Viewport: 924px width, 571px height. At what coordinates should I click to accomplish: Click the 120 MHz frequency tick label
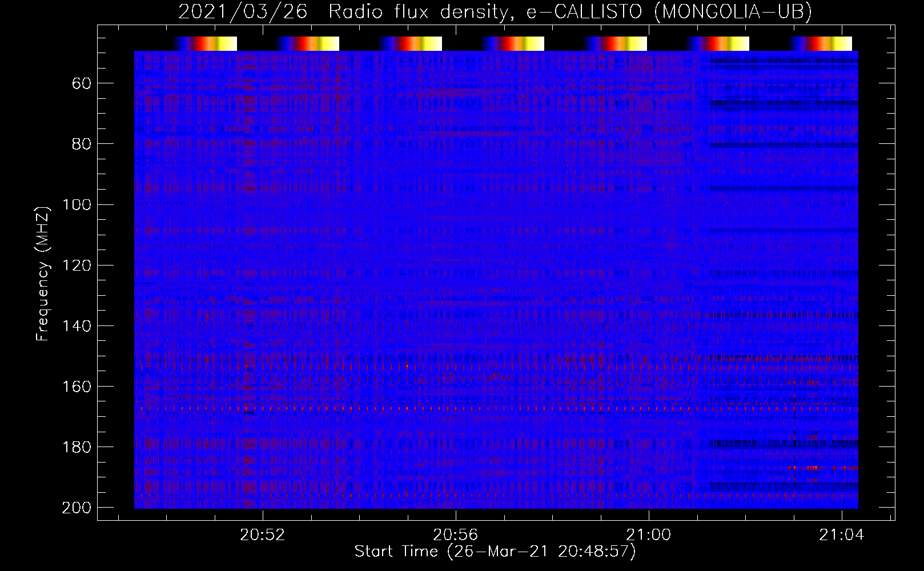pos(77,265)
